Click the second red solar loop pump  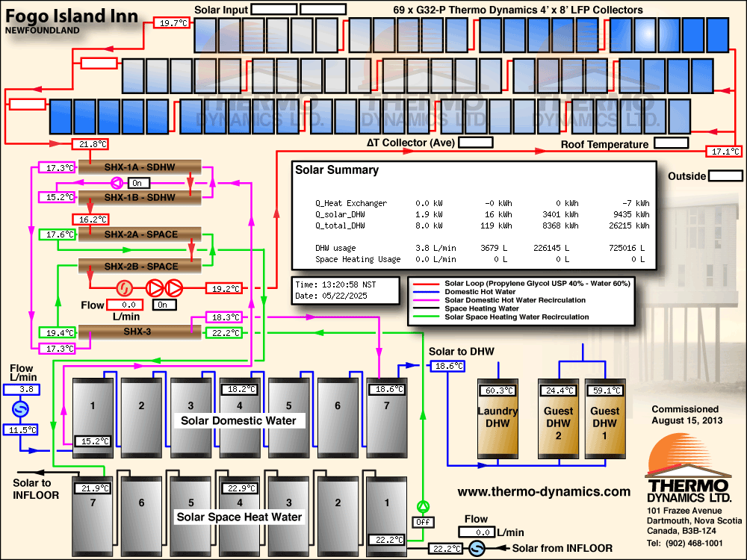[173, 288]
